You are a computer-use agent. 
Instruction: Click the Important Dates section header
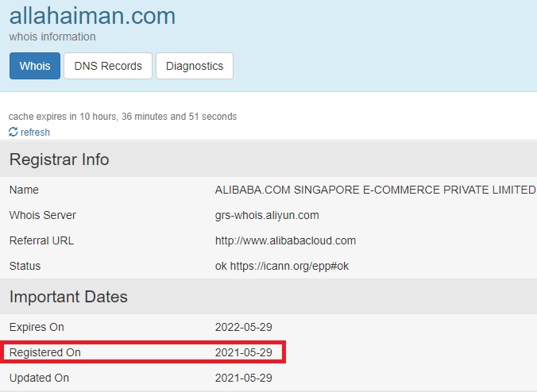click(68, 298)
